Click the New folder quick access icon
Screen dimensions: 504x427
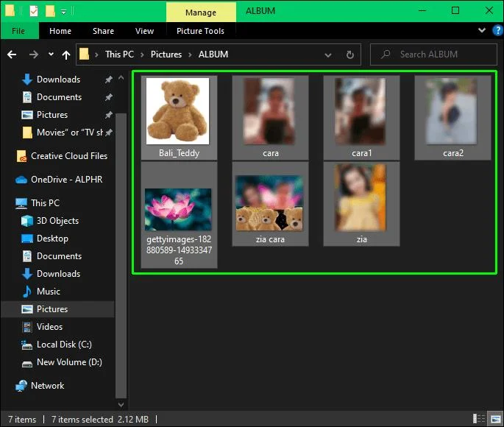pos(50,11)
